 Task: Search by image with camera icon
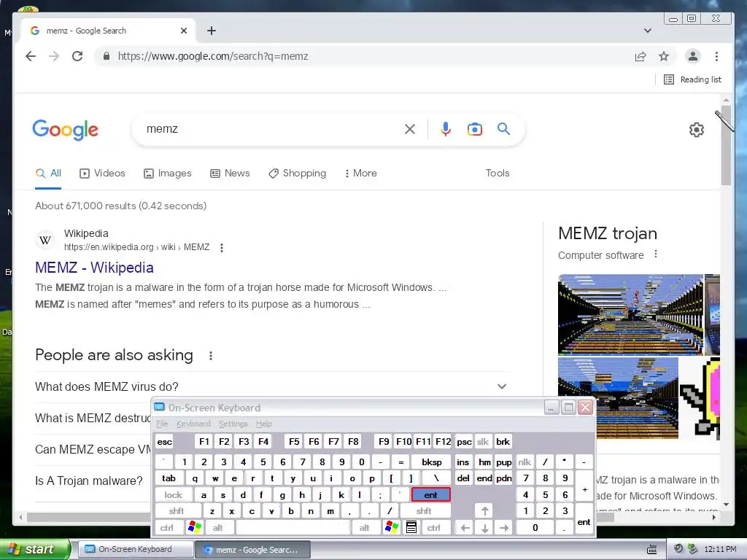(x=474, y=129)
